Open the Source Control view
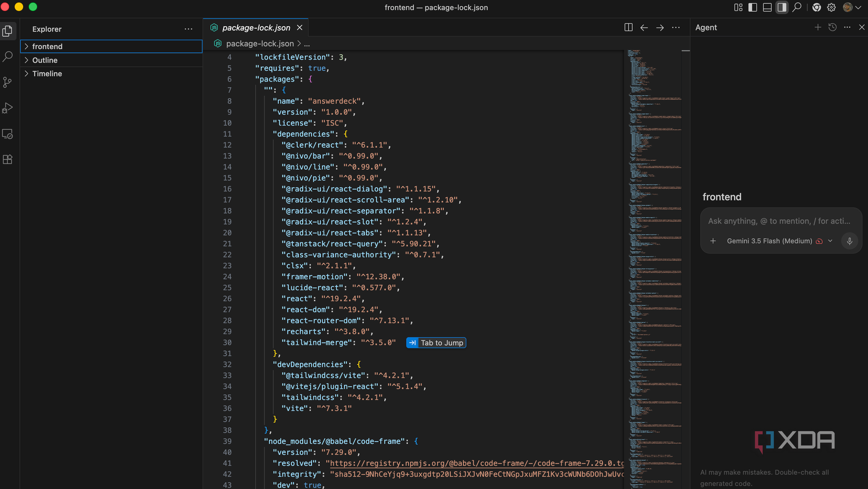This screenshot has width=868, height=489. tap(7, 82)
